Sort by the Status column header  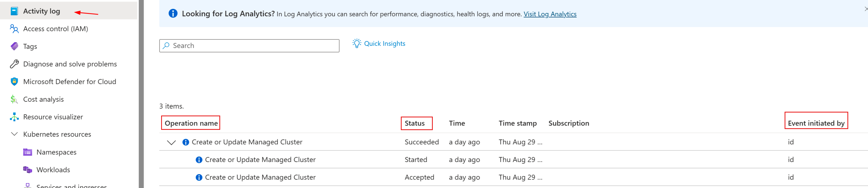[x=414, y=123]
